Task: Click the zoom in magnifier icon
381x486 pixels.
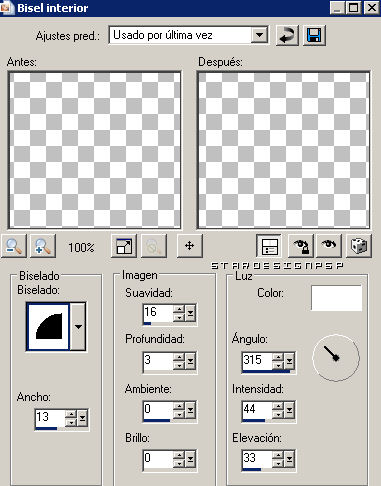Action: click(x=43, y=246)
